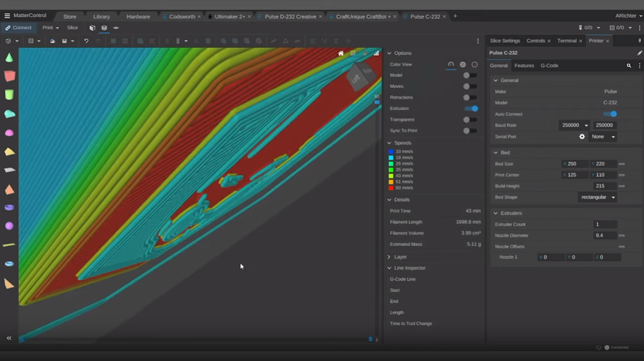Add the cone primitive shape

[x=9, y=57]
